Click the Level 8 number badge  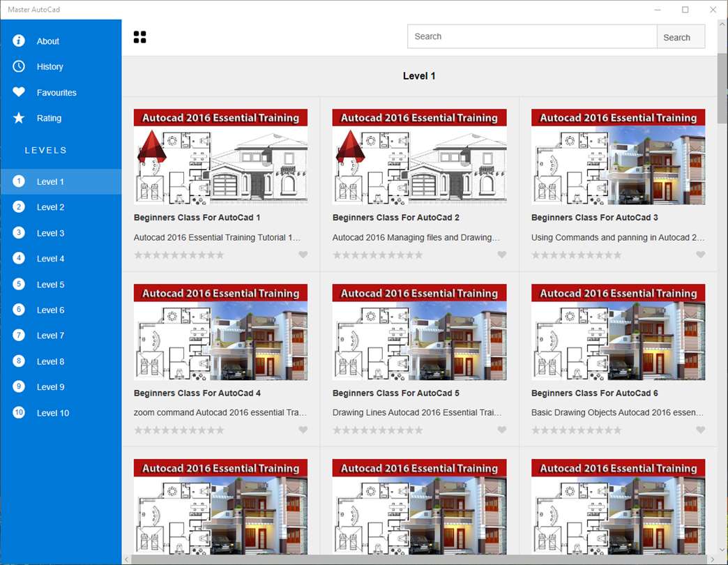[19, 361]
